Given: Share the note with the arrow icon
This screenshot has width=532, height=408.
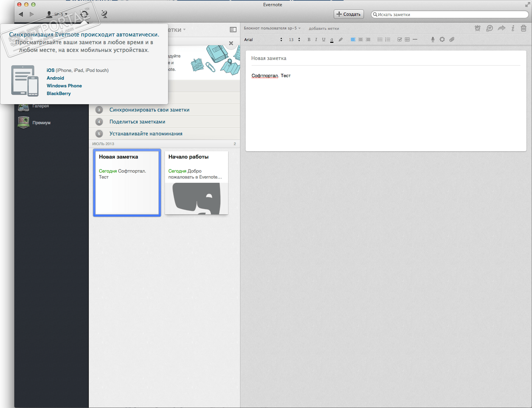Looking at the screenshot, I should [501, 28].
